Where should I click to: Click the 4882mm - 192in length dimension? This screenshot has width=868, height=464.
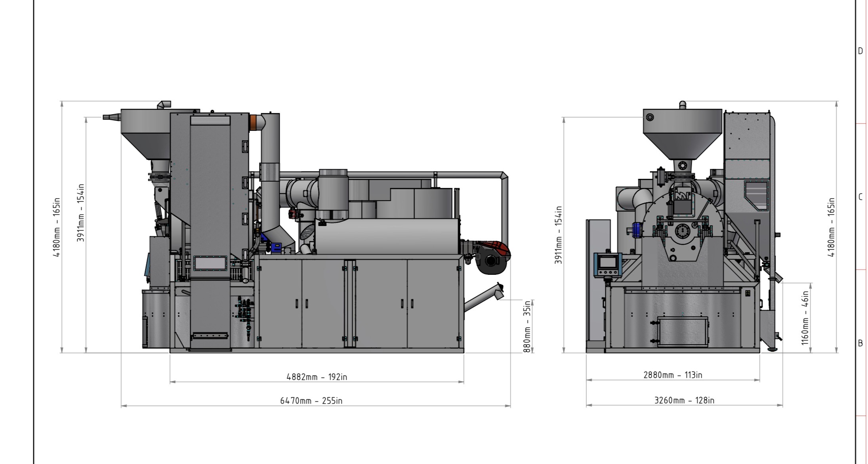[x=317, y=377]
